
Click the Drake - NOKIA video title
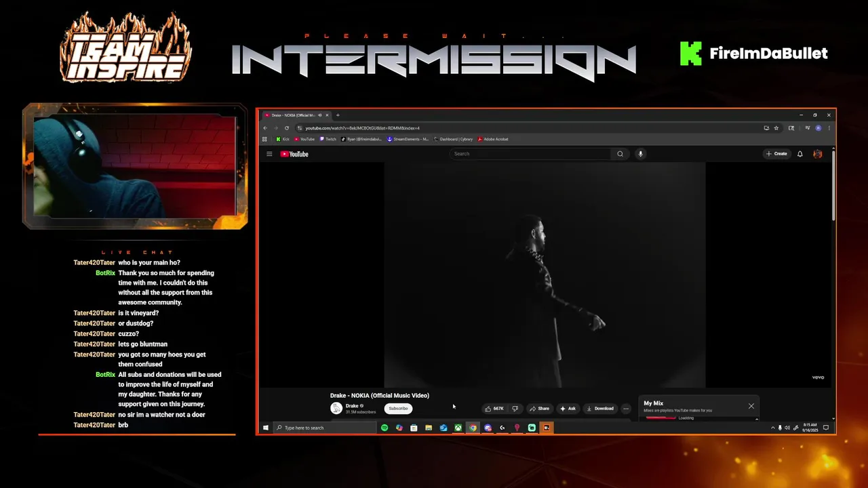380,395
